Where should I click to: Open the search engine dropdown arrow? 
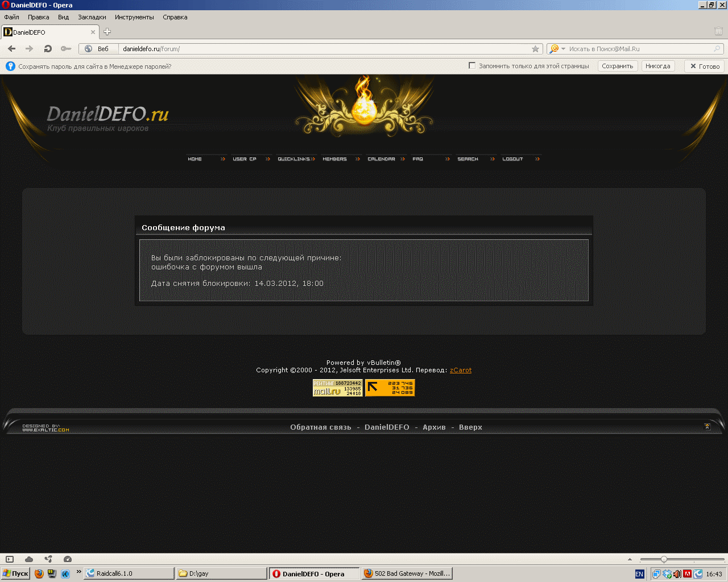564,49
